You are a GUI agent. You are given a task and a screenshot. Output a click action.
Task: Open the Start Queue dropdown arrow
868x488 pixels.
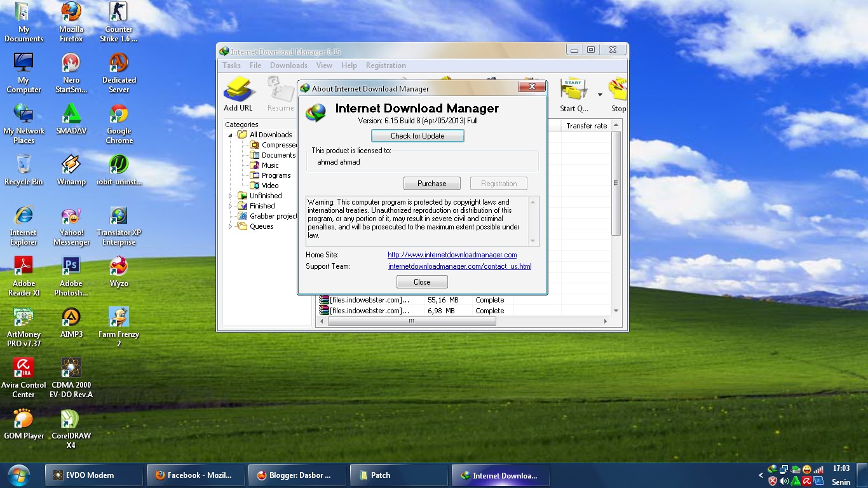point(600,95)
